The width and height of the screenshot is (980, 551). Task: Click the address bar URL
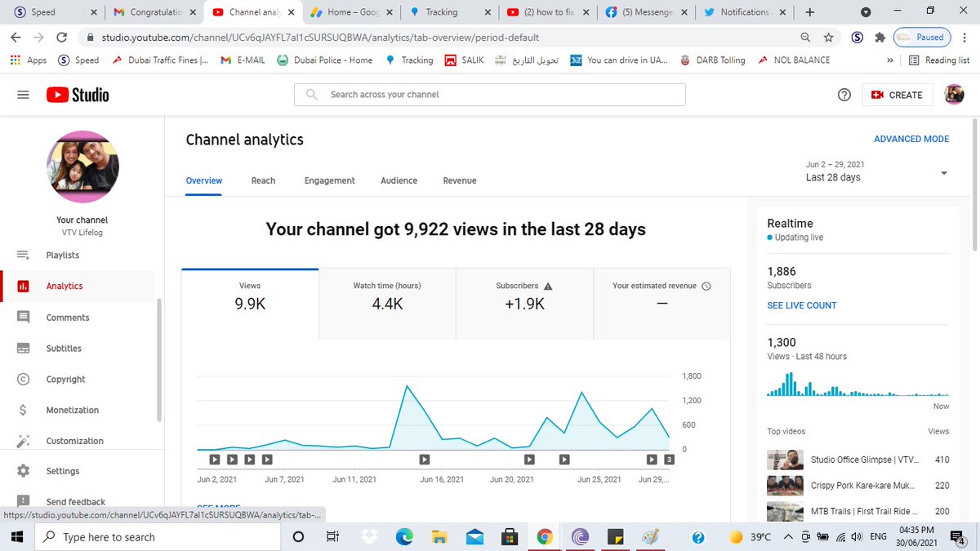tap(320, 38)
